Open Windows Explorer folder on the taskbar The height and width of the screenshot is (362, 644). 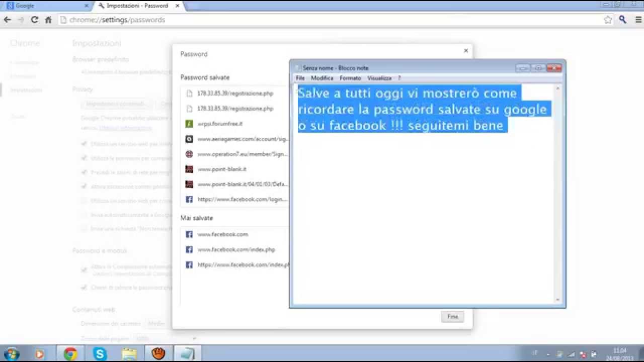[x=129, y=354]
